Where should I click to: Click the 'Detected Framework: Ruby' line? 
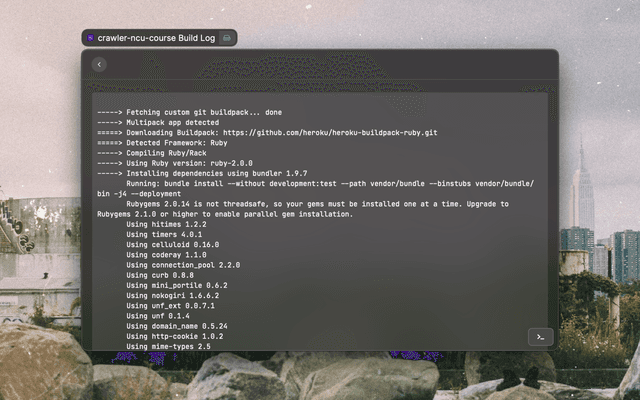coord(169,143)
